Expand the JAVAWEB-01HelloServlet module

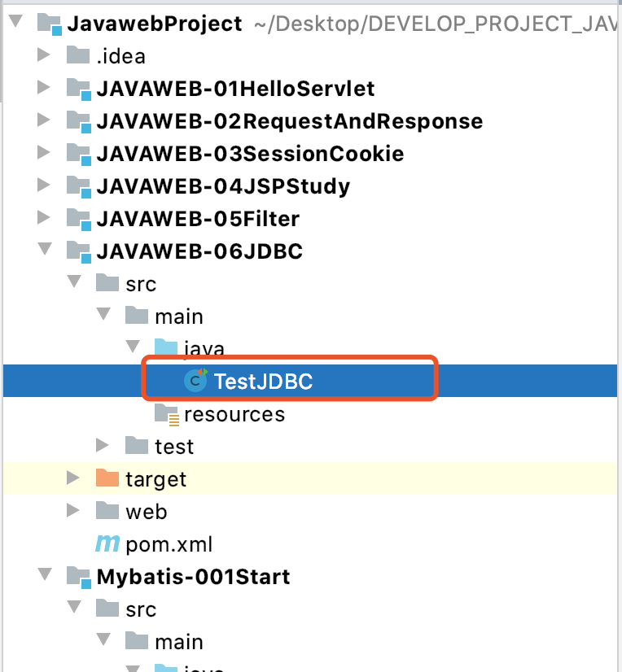coord(45,88)
